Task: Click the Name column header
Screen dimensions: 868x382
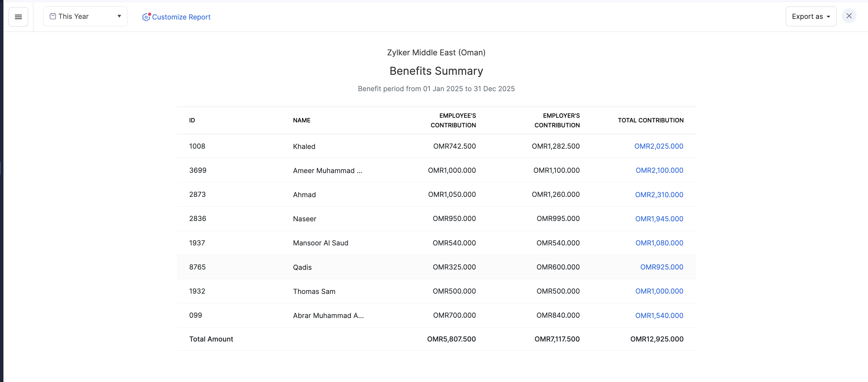Action: (301, 120)
